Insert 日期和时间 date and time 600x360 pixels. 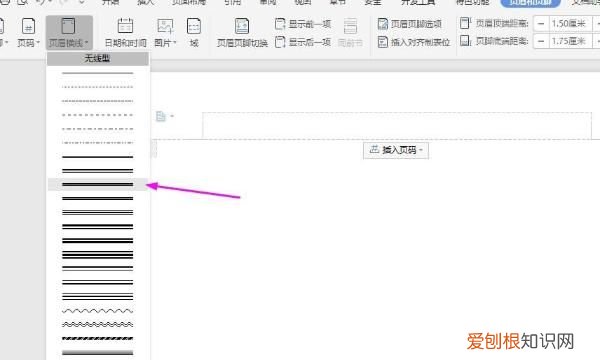point(125,33)
